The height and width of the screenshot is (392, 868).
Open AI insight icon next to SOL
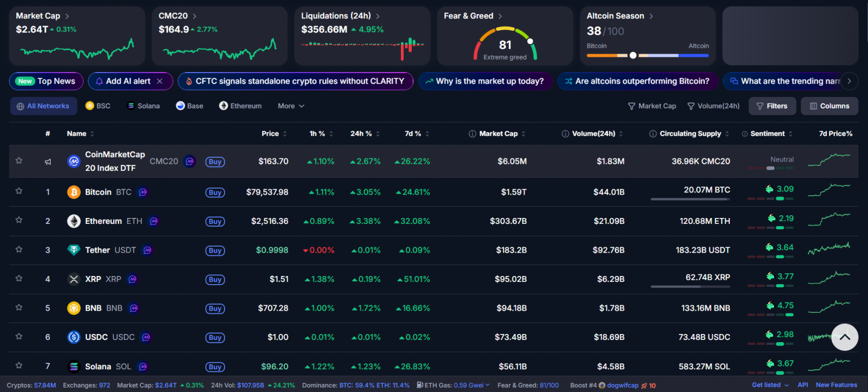(143, 367)
